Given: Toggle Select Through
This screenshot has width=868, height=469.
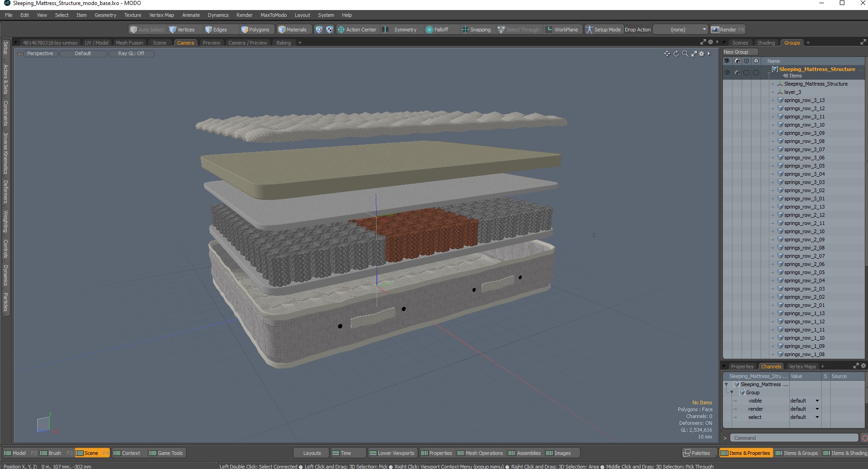Looking at the screenshot, I should click(519, 30).
